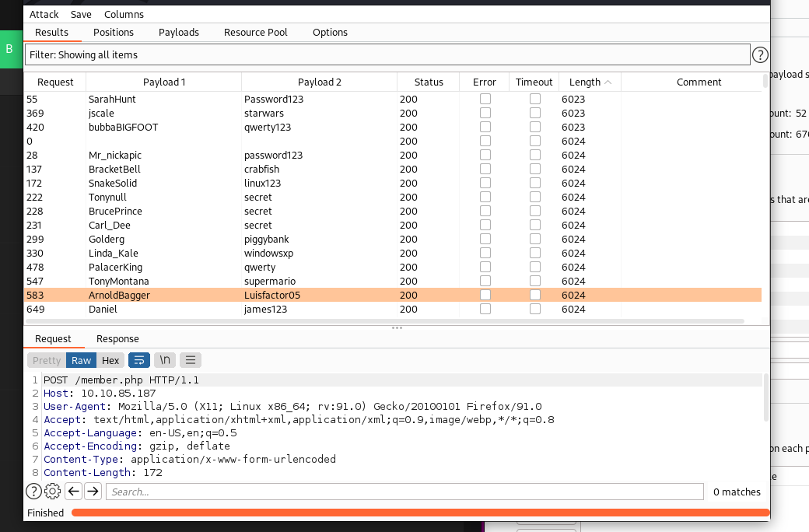Viewport: 809px width, 532px height.
Task: Click the Finished attack progress bar
Action: point(420,513)
